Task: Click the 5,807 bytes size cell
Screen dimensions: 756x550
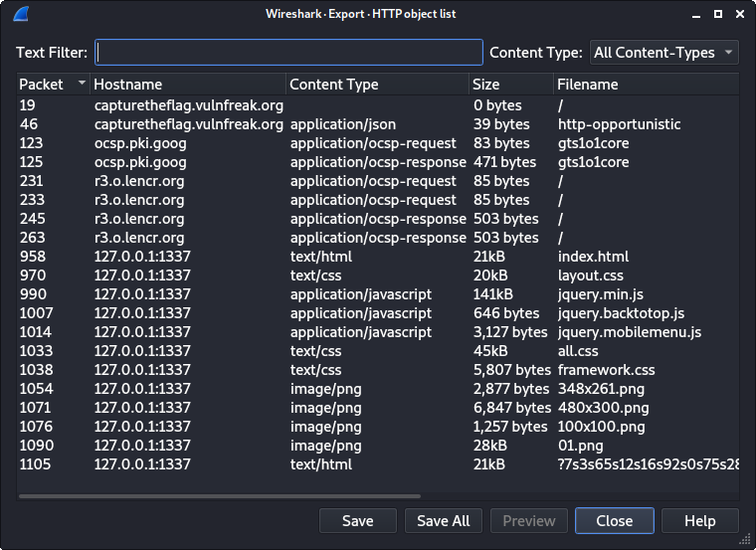Action: pyautogui.click(x=512, y=370)
